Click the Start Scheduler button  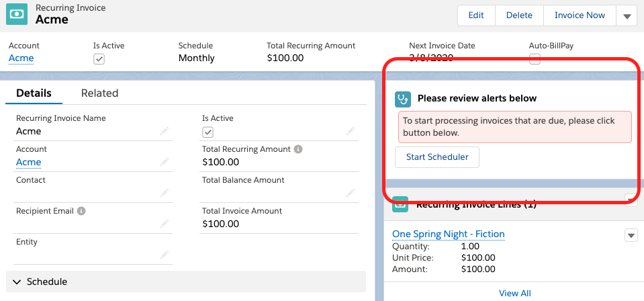point(437,157)
